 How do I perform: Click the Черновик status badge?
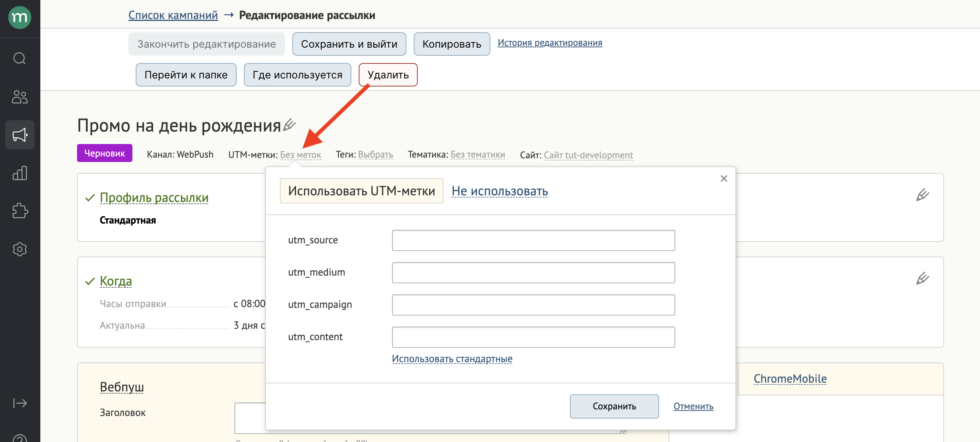105,153
